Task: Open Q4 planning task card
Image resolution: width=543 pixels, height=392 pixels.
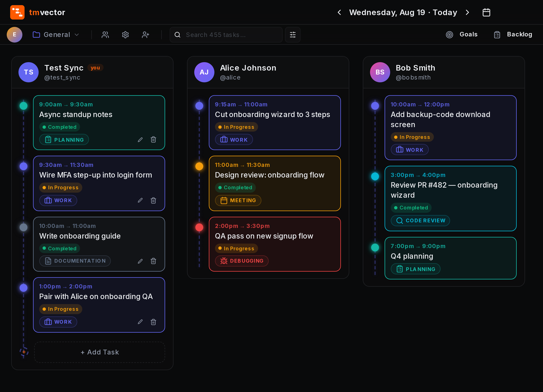Action: [x=450, y=258]
